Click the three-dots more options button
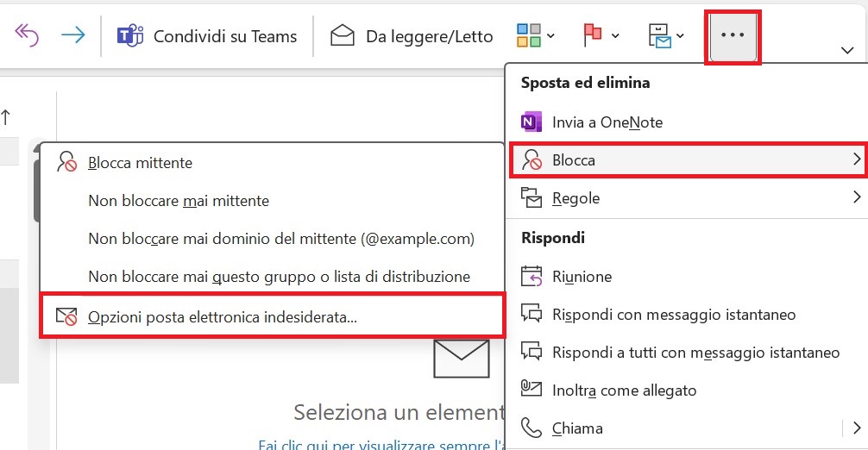Image resolution: width=868 pixels, height=450 pixels. pos(733,36)
